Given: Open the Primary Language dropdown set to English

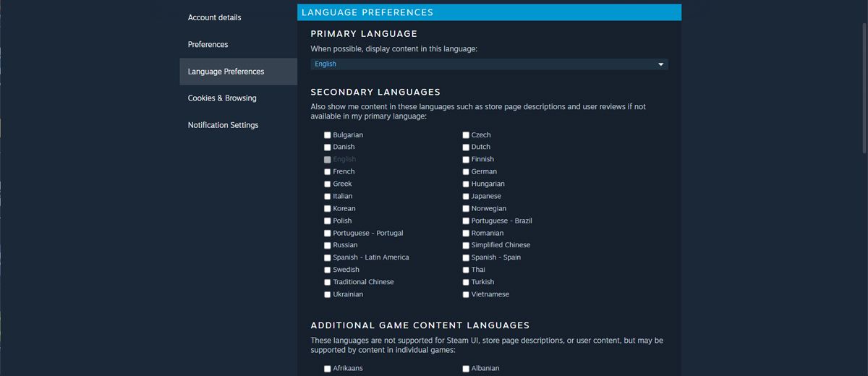Looking at the screenshot, I should pos(489,64).
